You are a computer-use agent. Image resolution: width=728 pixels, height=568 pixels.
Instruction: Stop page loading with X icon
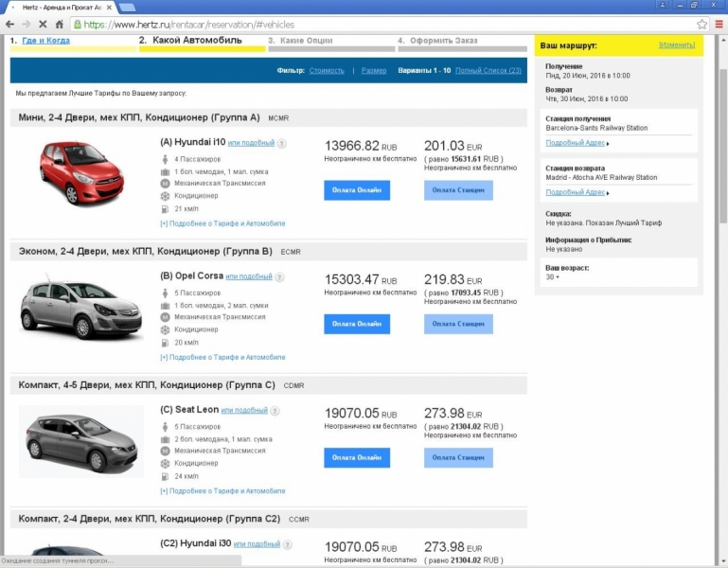[43, 25]
